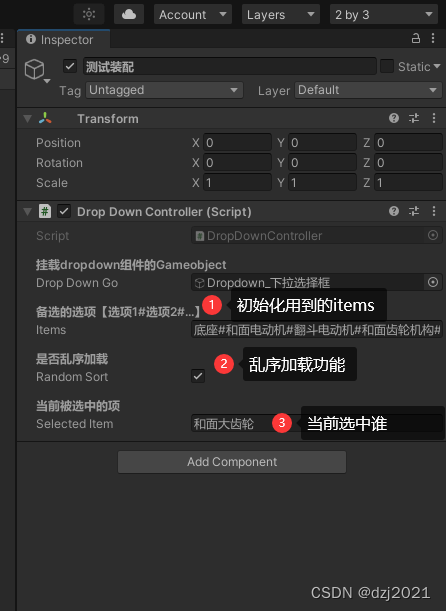
Task: Open the cloud services button
Action: tap(129, 14)
